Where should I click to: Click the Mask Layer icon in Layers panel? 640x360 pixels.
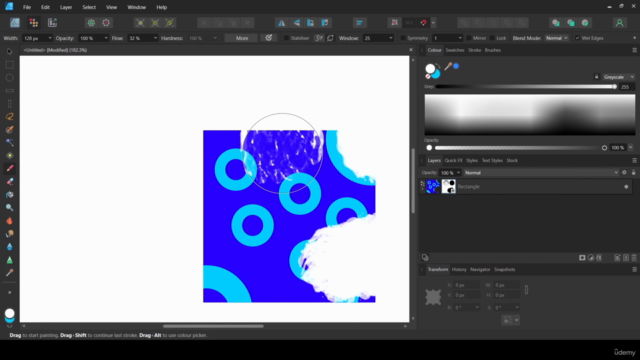[x=582, y=258]
